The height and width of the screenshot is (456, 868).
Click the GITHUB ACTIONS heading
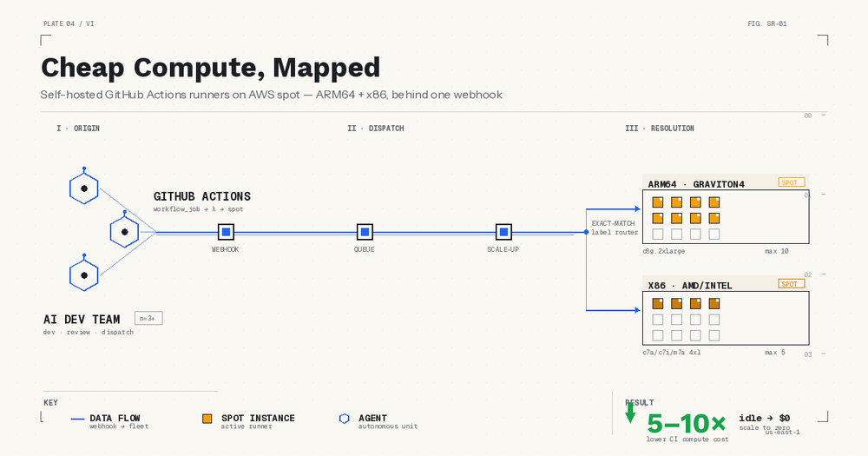202,196
